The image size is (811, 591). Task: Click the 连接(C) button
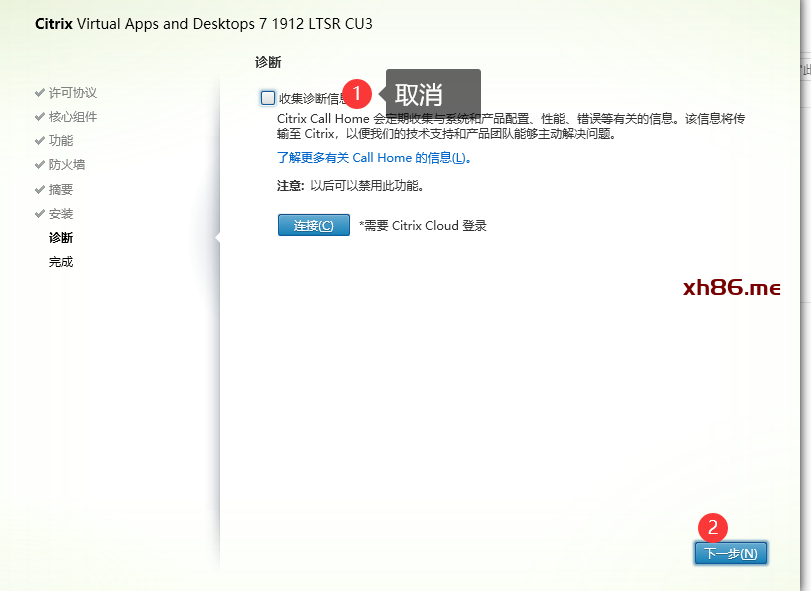[x=313, y=225]
